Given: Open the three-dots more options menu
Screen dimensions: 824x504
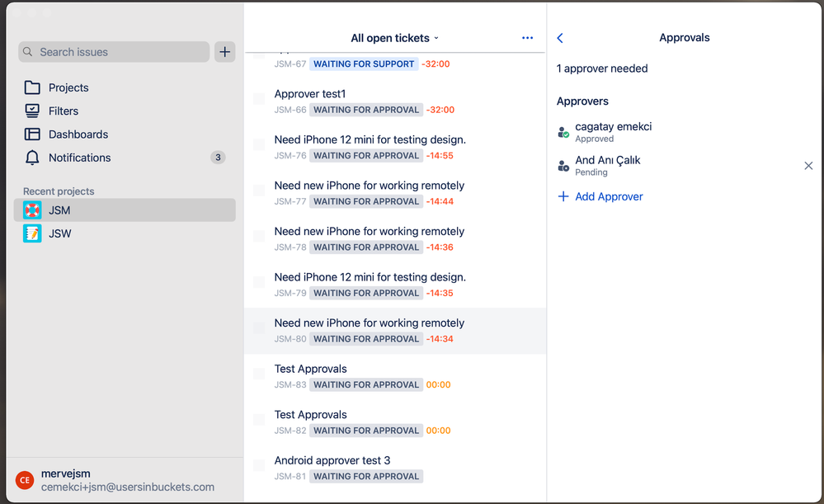Looking at the screenshot, I should point(528,38).
